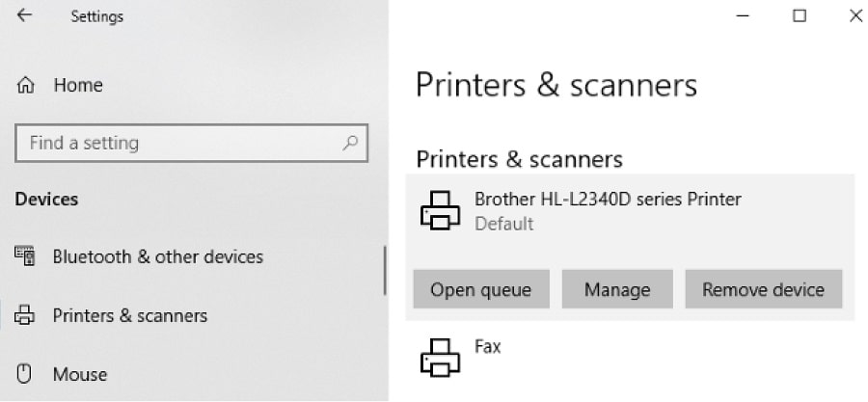The image size is (868, 402).
Task: Click the sidebar vertical scrollbar
Action: (385, 270)
